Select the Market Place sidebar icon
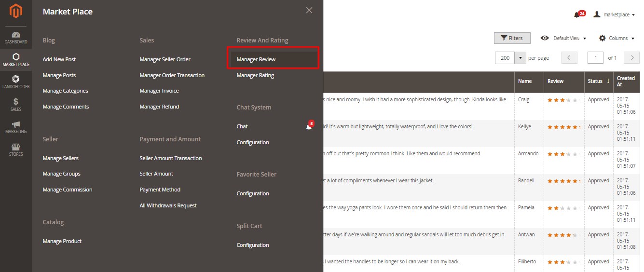The width and height of the screenshot is (644, 272). 16,60
